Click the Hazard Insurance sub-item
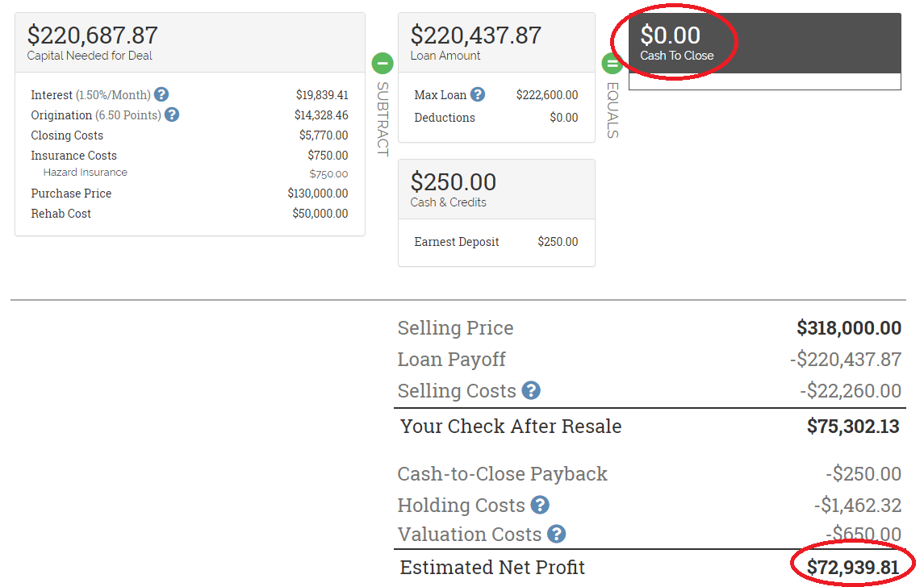Viewport: 924px width, 587px height. [86, 173]
